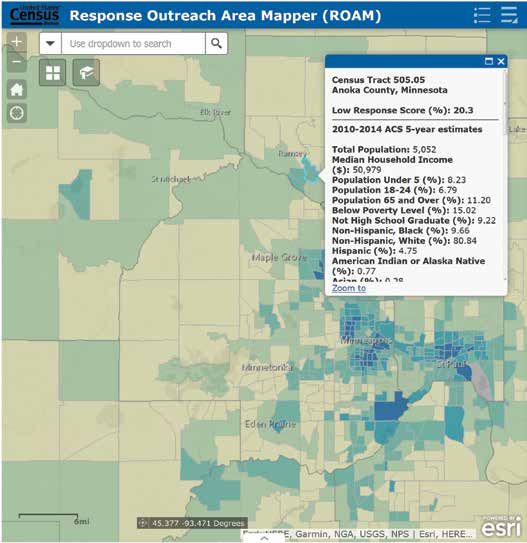527x543 pixels.
Task: Open the legend list icon in header
Action: click(x=482, y=16)
